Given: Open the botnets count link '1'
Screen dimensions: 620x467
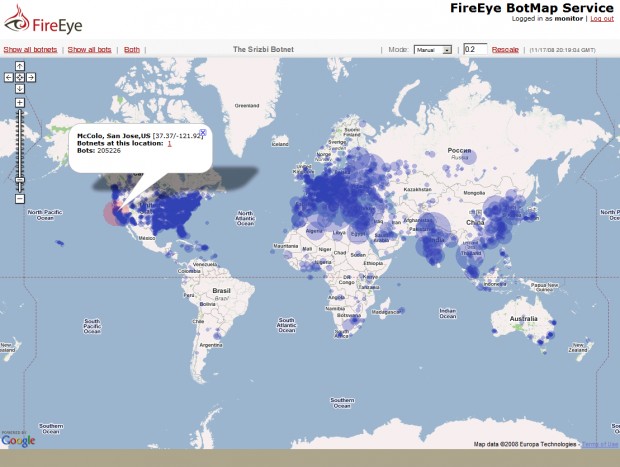Looking at the screenshot, I should [x=169, y=143].
